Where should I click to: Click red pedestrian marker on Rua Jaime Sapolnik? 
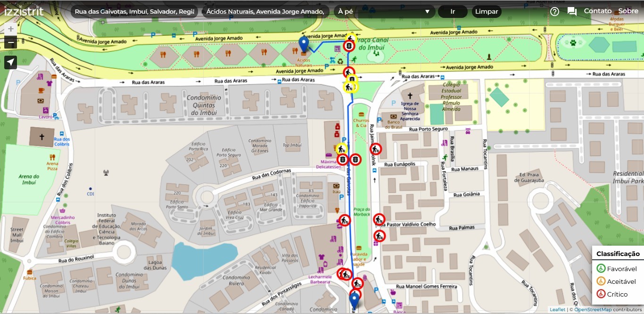[x=376, y=149]
